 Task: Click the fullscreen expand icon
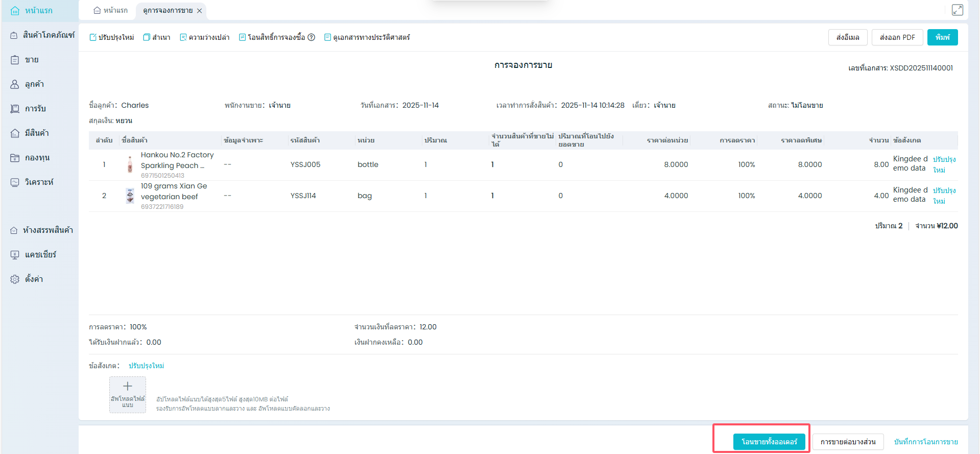point(957,10)
